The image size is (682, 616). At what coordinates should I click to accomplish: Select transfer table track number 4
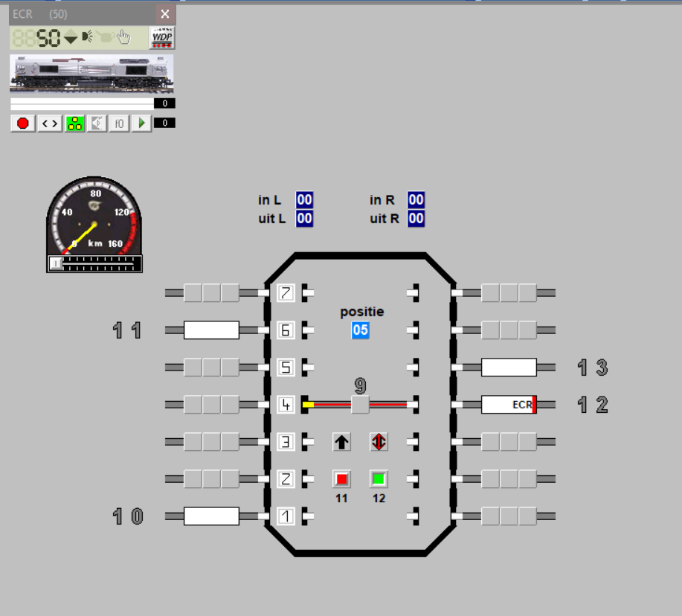click(x=286, y=405)
